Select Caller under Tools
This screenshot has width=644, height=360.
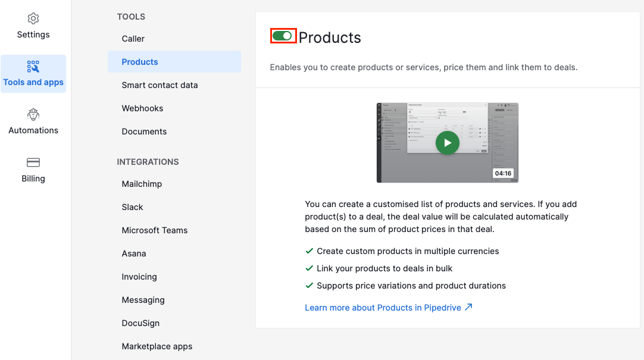(x=133, y=39)
